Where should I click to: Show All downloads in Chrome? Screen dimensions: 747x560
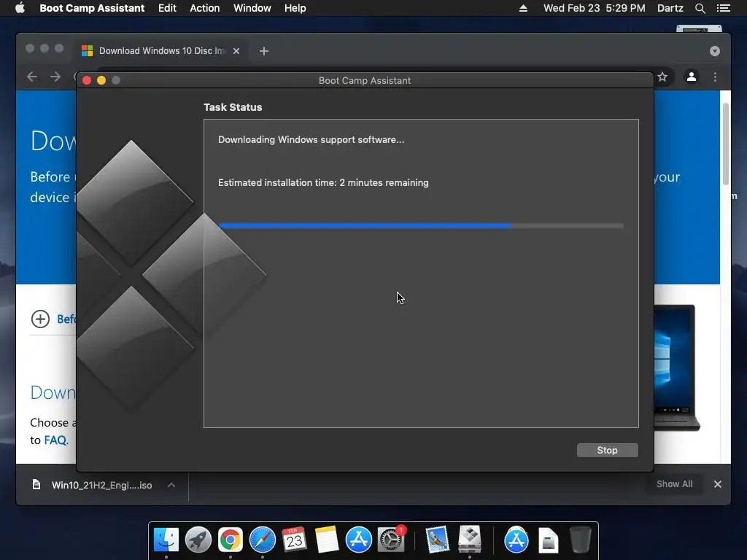click(x=674, y=484)
